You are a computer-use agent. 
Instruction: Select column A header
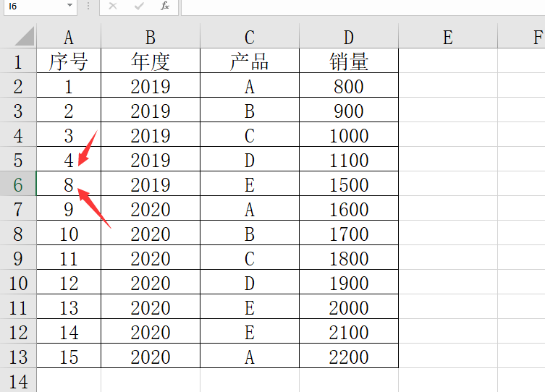tap(69, 36)
